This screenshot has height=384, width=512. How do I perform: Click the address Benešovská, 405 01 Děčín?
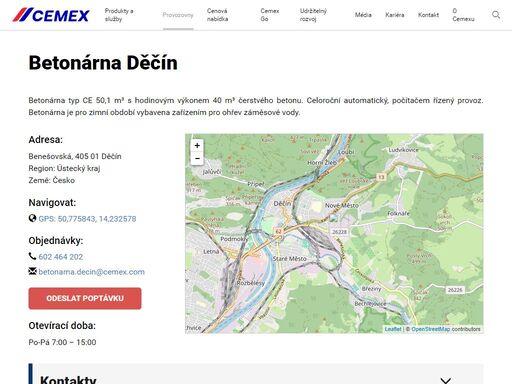tap(75, 156)
